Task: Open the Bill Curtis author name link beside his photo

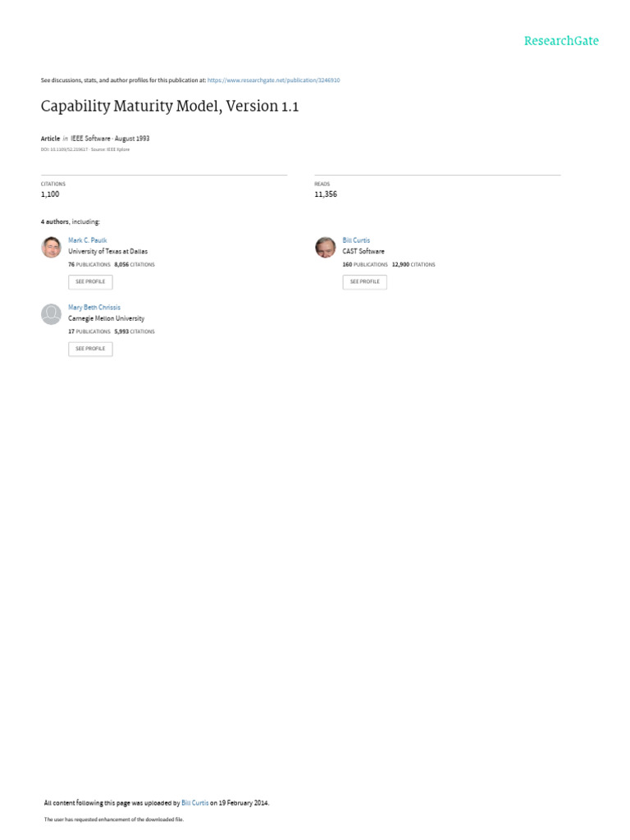Action: tap(356, 240)
